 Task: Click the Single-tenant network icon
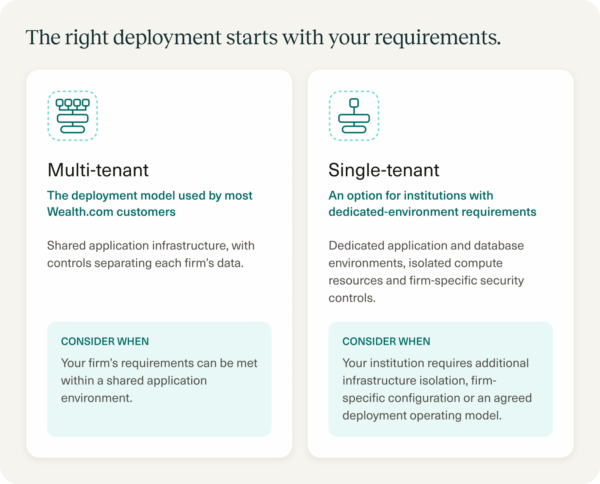pos(354,116)
